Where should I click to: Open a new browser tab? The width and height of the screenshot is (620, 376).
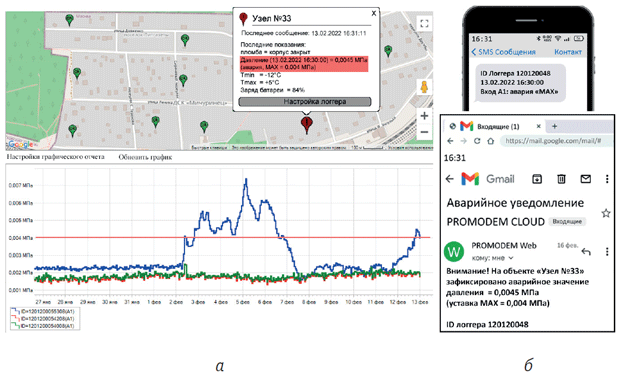click(554, 126)
